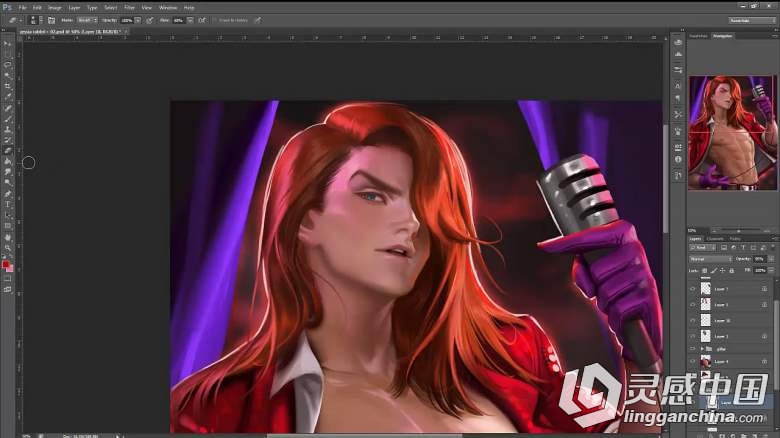
Task: Select the Dodge tool
Action: [7, 183]
